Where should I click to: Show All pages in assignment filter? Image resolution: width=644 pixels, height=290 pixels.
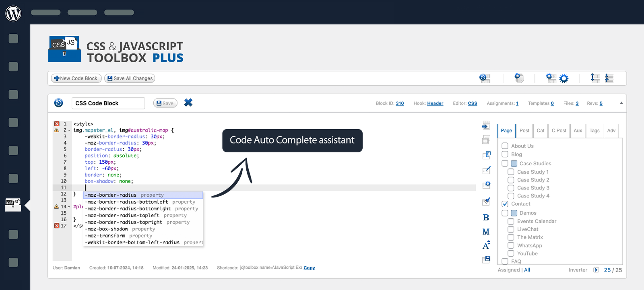527,270
